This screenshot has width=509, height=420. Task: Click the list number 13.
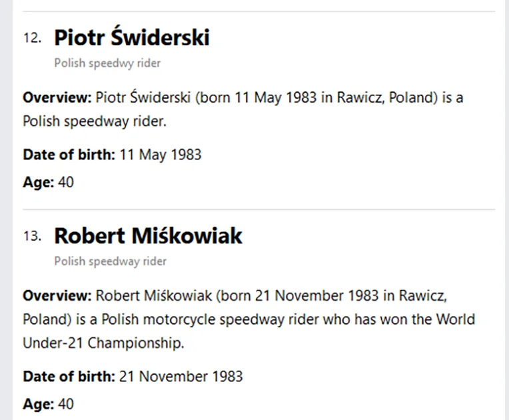point(32,236)
